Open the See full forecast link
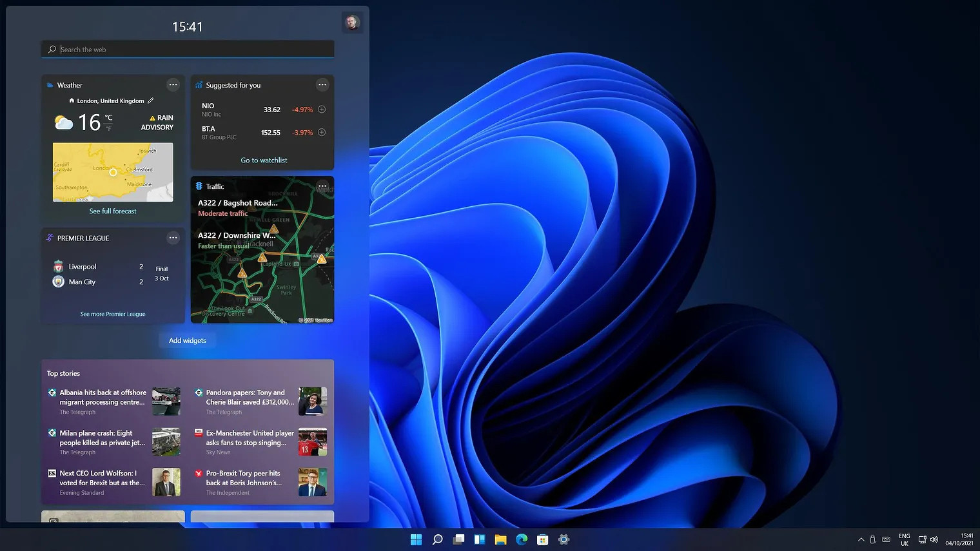Image resolution: width=980 pixels, height=551 pixels. pos(113,211)
